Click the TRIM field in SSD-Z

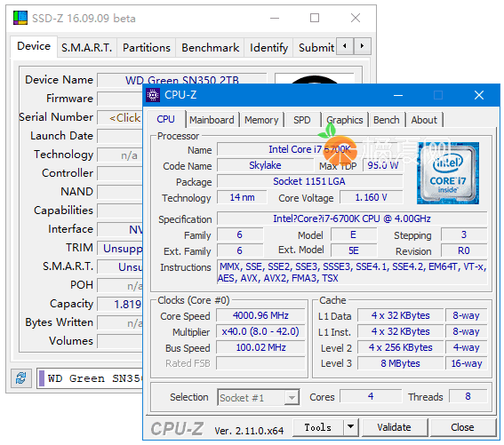120,249
